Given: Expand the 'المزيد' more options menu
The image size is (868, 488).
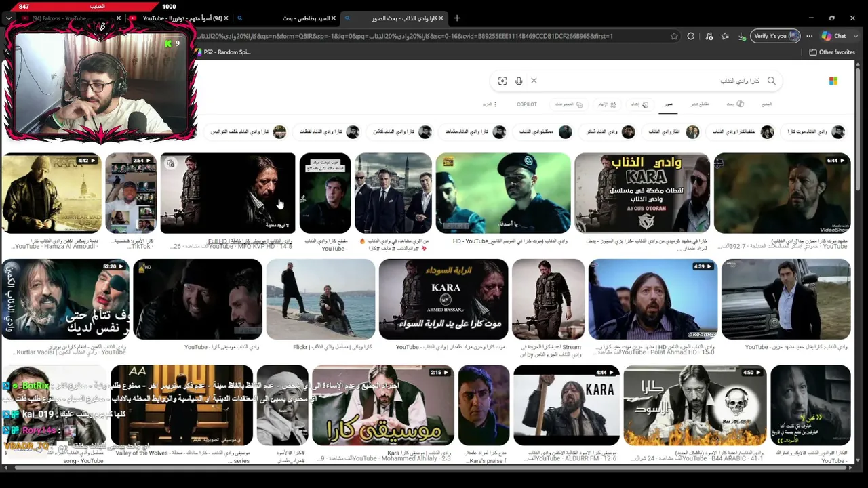Looking at the screenshot, I should click(x=490, y=104).
